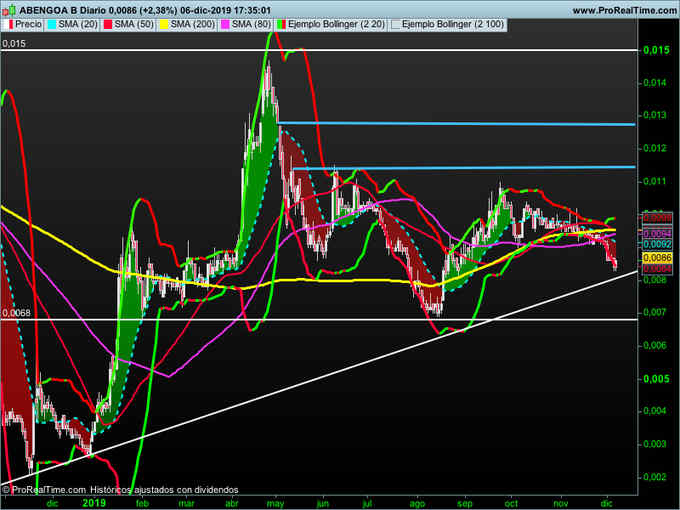680x510 pixels.
Task: Click the white Bollinger (2 100) swatch
Action: click(x=395, y=25)
